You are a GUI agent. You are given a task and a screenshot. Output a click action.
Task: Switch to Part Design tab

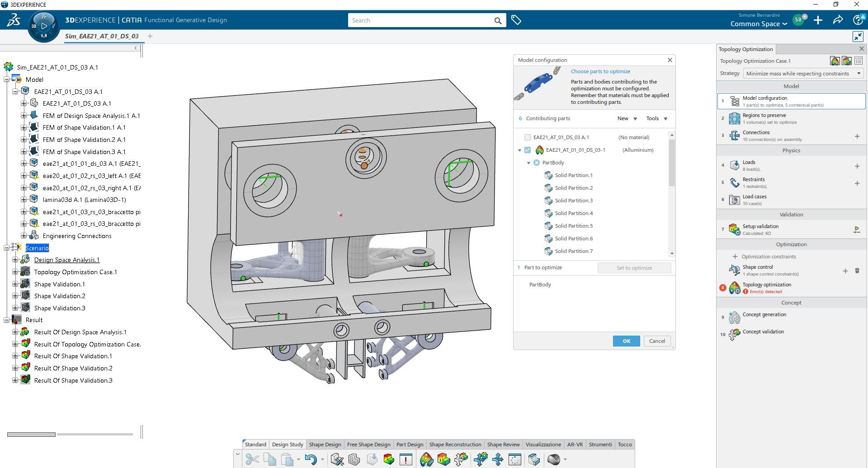pos(410,445)
